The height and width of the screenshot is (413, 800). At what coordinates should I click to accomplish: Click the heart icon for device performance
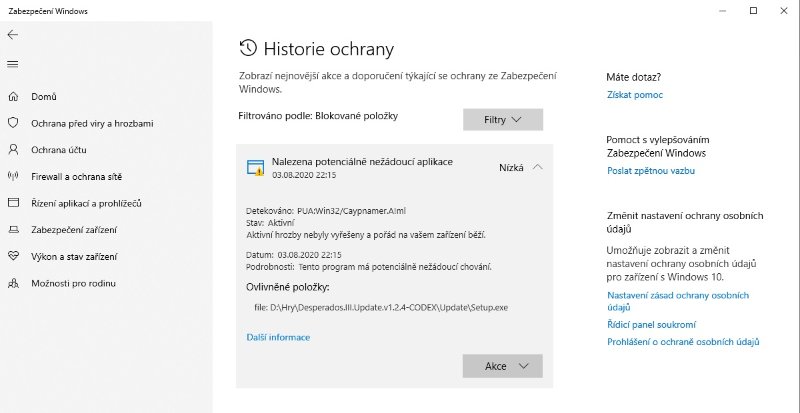[x=13, y=256]
